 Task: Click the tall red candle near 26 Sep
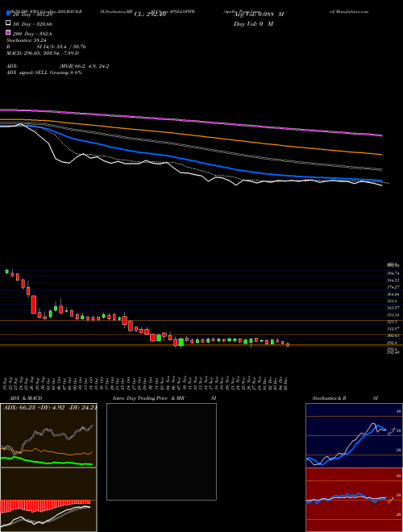click(x=34, y=305)
